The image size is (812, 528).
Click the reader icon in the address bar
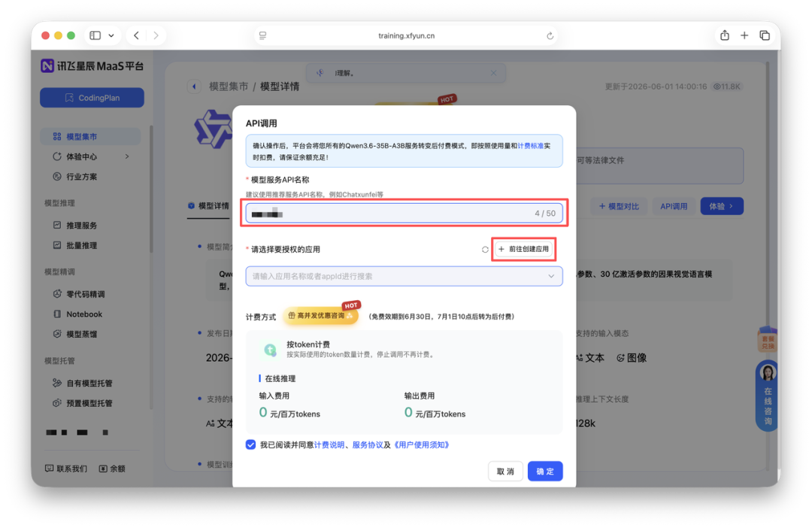[262, 35]
